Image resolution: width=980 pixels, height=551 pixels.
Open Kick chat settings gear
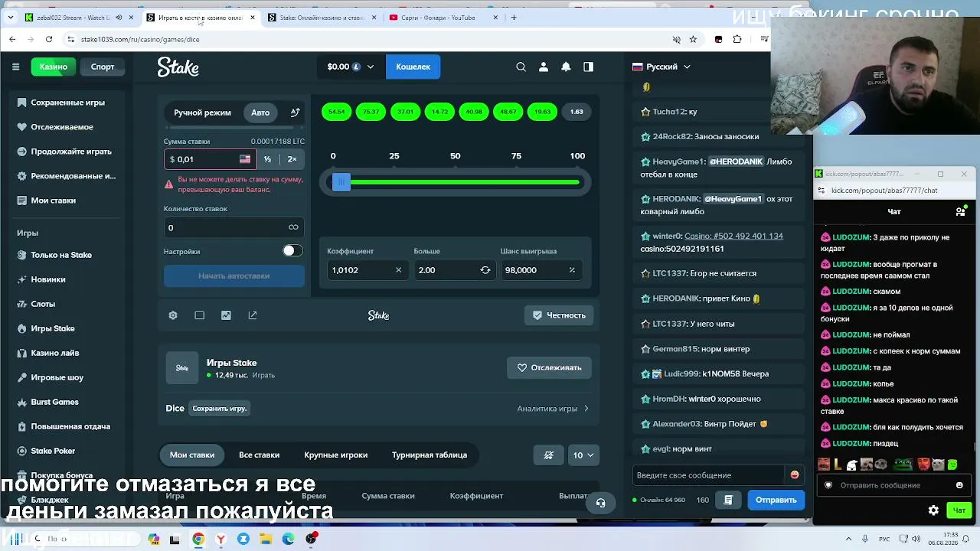point(933,510)
